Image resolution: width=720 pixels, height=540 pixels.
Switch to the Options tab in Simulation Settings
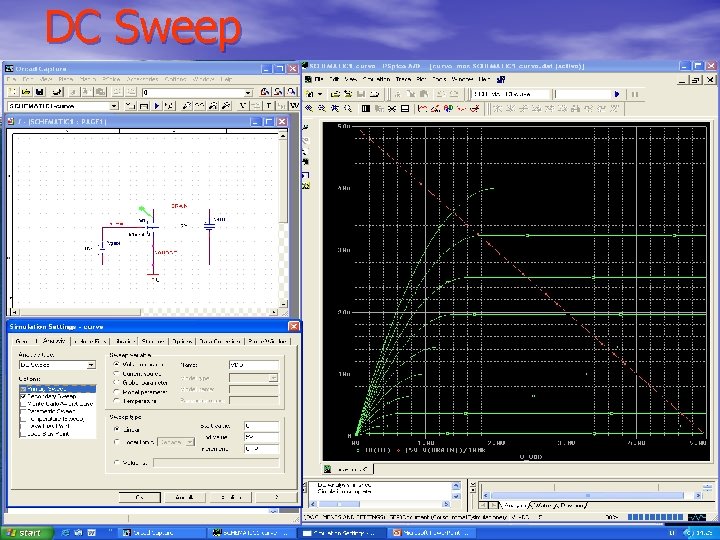(x=181, y=341)
